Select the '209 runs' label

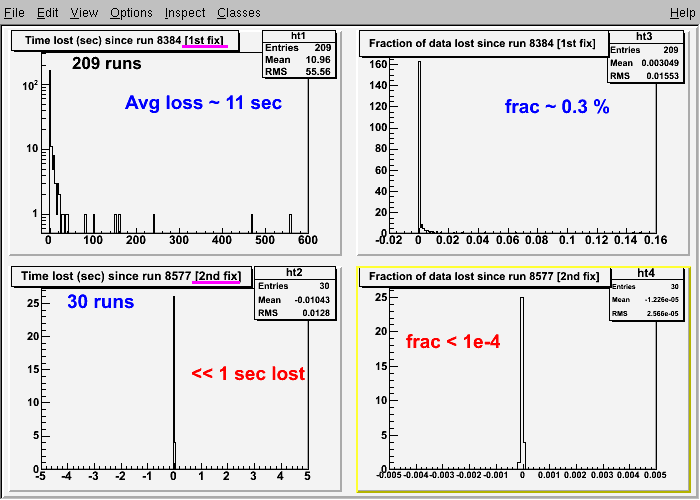coord(107,63)
